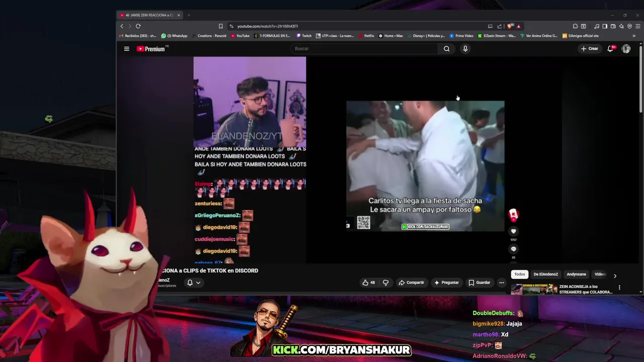Click the cast icon in address bar

[x=490, y=26]
